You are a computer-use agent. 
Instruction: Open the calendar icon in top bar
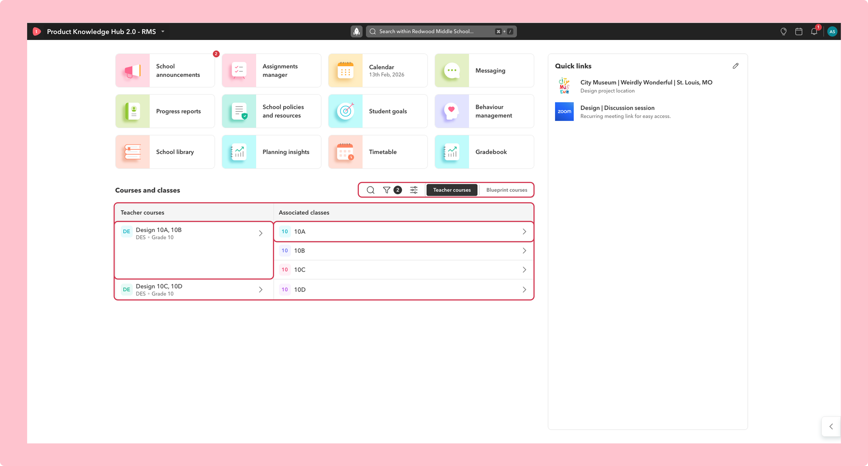tap(799, 31)
